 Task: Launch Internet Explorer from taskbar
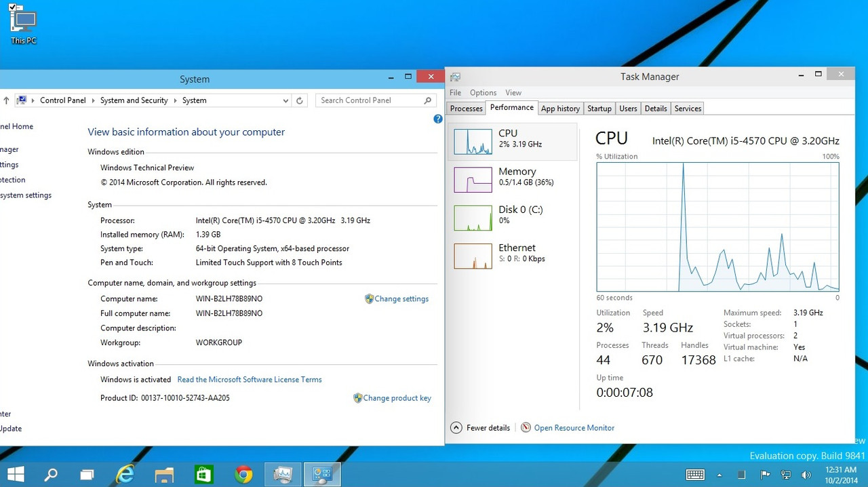[125, 474]
